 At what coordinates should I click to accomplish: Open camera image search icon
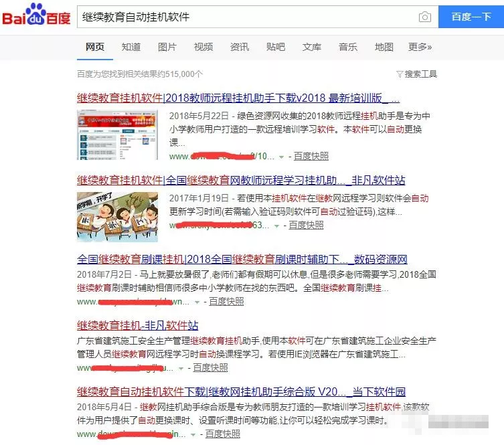coord(424,17)
